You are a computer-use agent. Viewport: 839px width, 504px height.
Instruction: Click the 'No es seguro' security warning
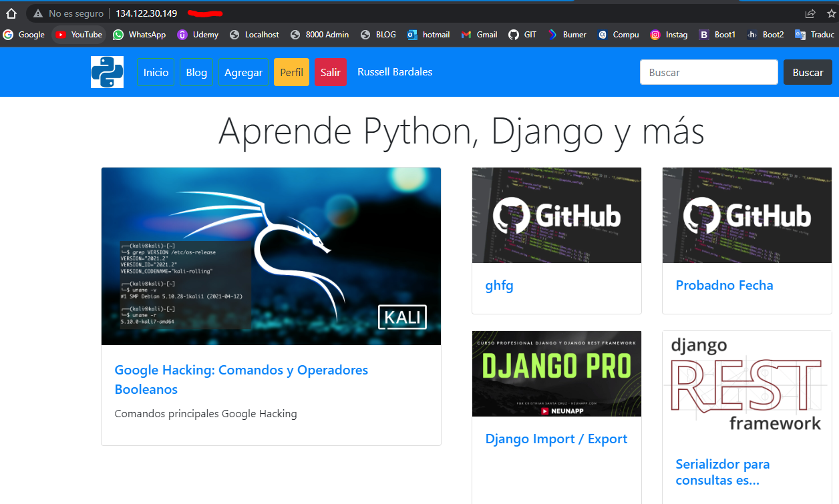click(x=69, y=13)
